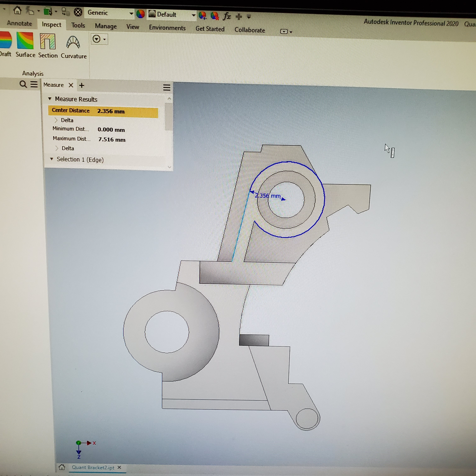The height and width of the screenshot is (476, 476).
Task: Switch to the Annotate ribbon tab
Action: tap(19, 23)
